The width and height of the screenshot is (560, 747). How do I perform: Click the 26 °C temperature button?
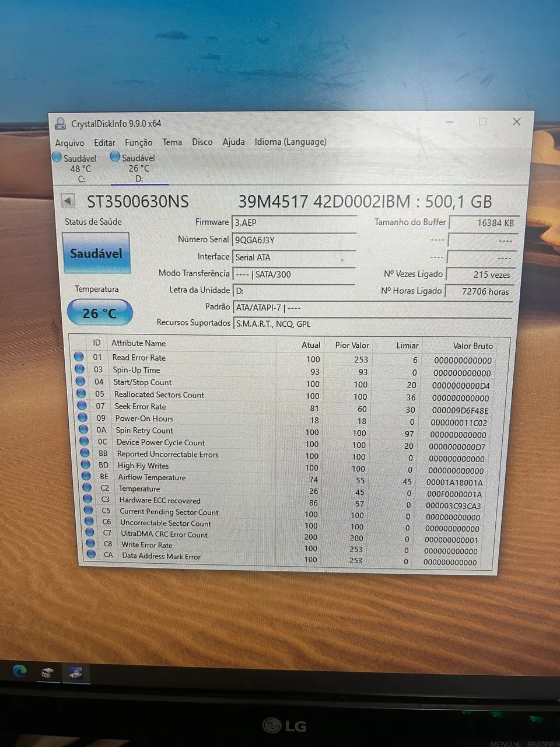coord(100,313)
